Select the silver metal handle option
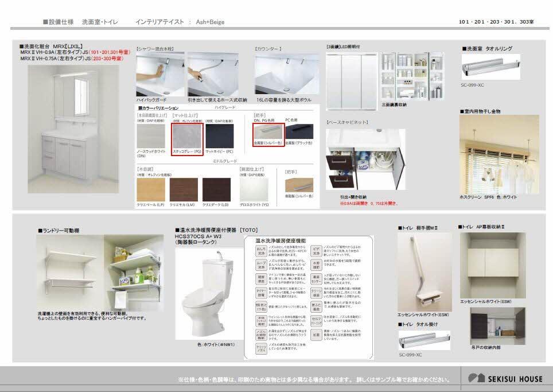 pyautogui.click(x=267, y=132)
